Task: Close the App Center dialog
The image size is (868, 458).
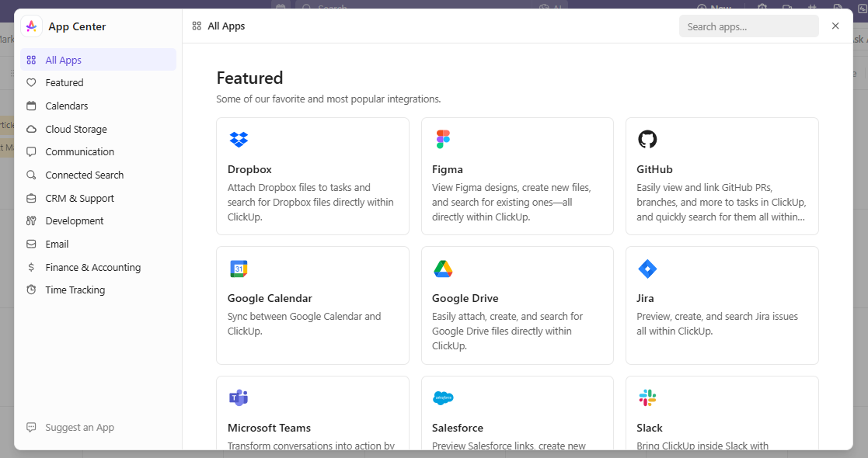Action: (835, 26)
